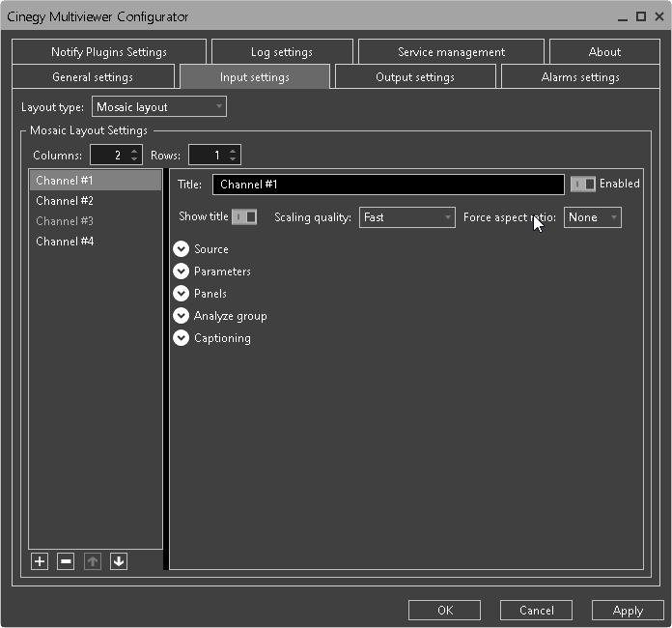Switch to Log settings tab
The width and height of the screenshot is (672, 628).
282,52
